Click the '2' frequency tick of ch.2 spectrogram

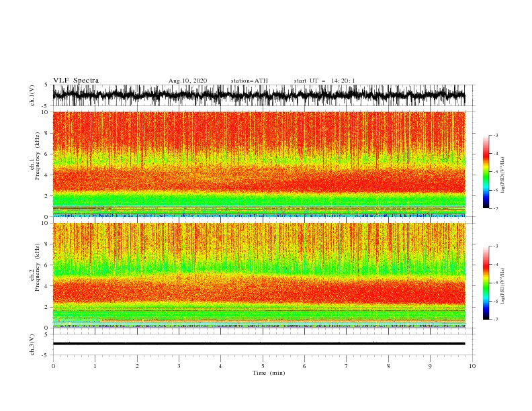tap(47, 307)
